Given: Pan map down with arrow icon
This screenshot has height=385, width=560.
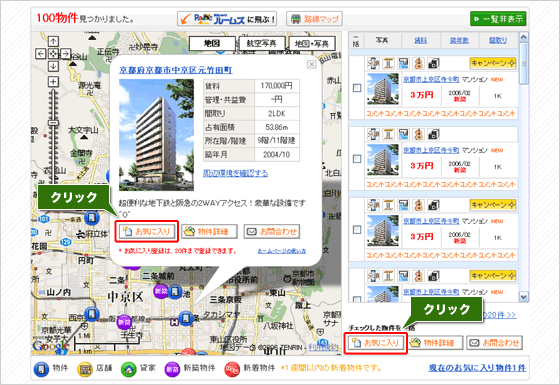Looking at the screenshot, I should click(53, 66).
